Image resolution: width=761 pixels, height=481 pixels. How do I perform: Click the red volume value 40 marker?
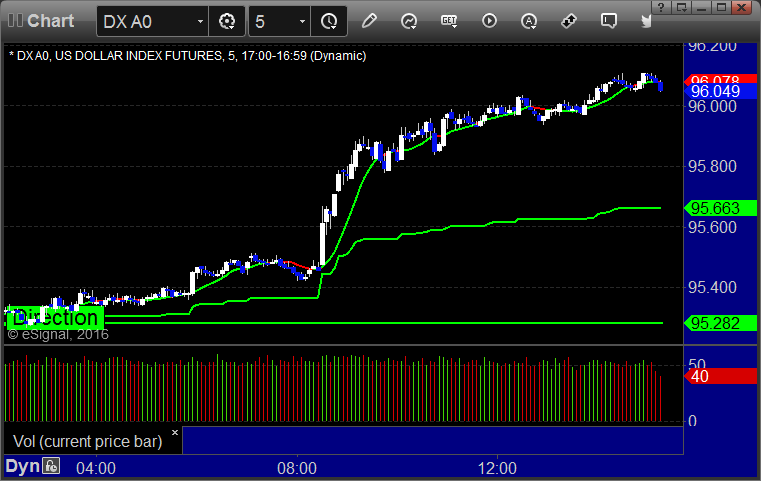click(x=721, y=376)
